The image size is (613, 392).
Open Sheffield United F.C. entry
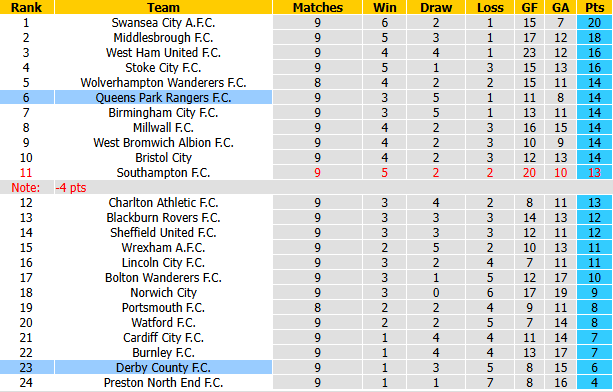click(x=163, y=233)
